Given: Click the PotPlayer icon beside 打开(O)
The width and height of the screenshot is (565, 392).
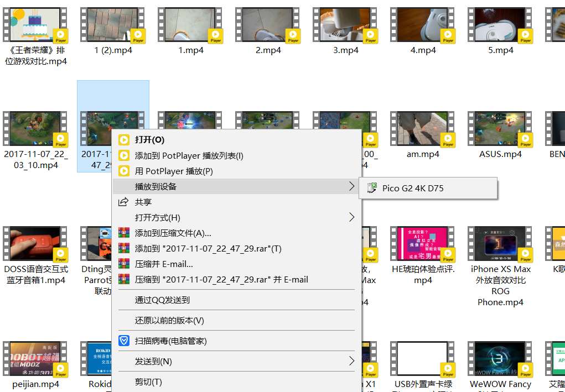Looking at the screenshot, I should coord(124,140).
